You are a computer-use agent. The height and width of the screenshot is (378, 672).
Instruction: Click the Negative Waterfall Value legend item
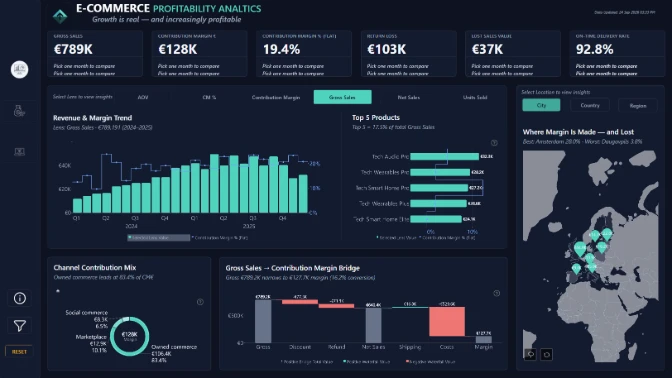(431, 362)
